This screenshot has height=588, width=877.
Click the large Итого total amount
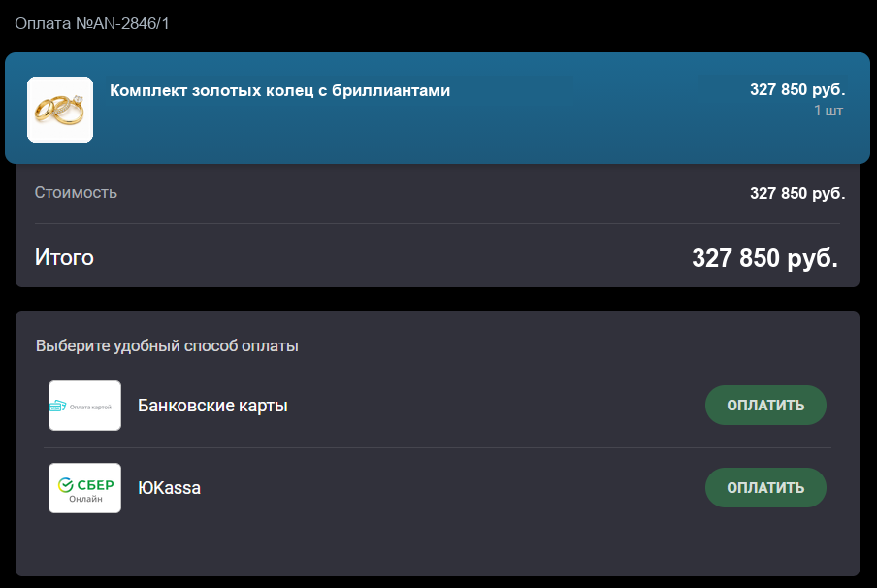coord(765,258)
